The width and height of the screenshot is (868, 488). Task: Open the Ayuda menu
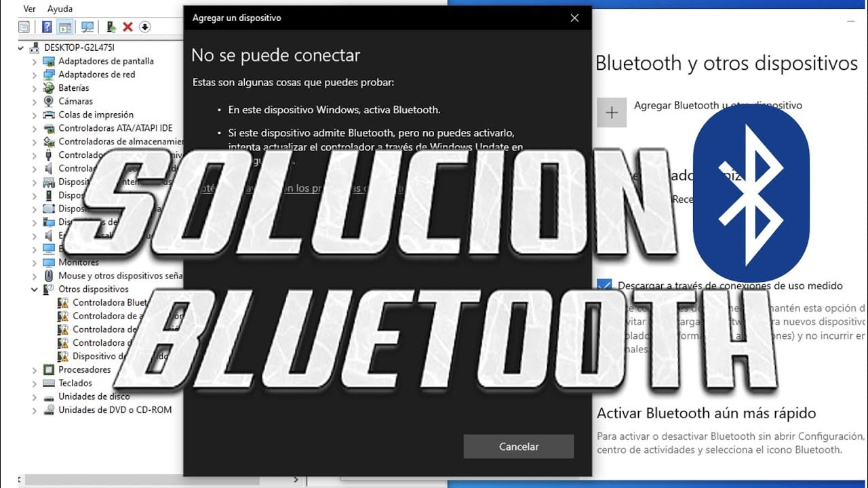pyautogui.click(x=60, y=9)
